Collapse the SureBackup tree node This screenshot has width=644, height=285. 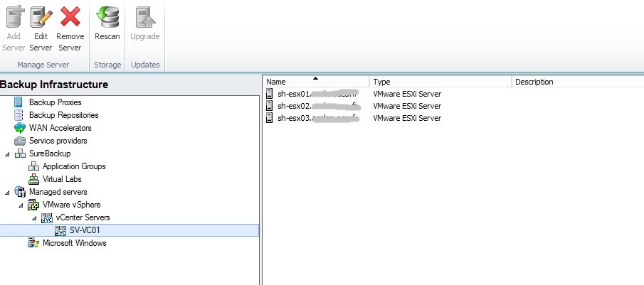coord(7,154)
